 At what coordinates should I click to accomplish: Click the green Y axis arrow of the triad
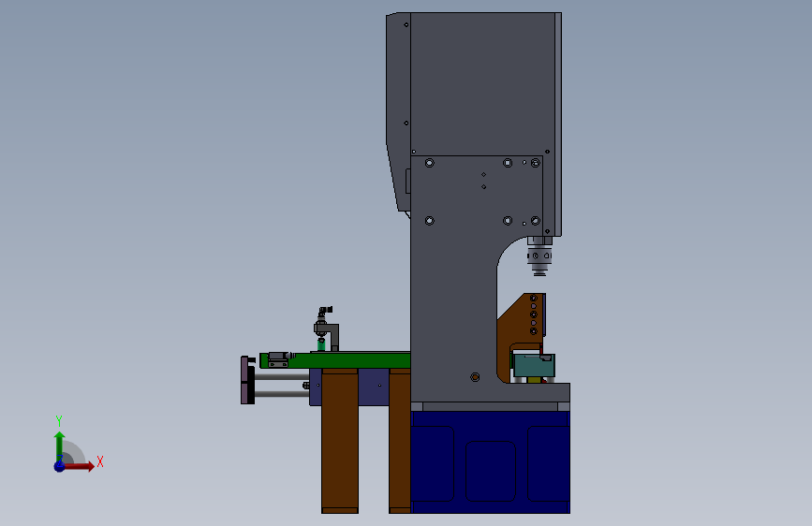point(60,446)
